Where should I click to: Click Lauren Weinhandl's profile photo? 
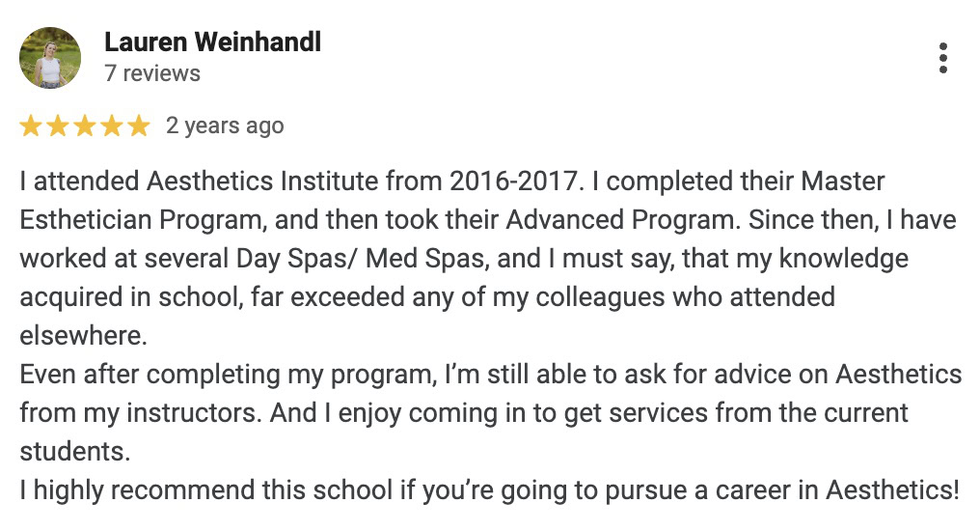[x=50, y=58]
